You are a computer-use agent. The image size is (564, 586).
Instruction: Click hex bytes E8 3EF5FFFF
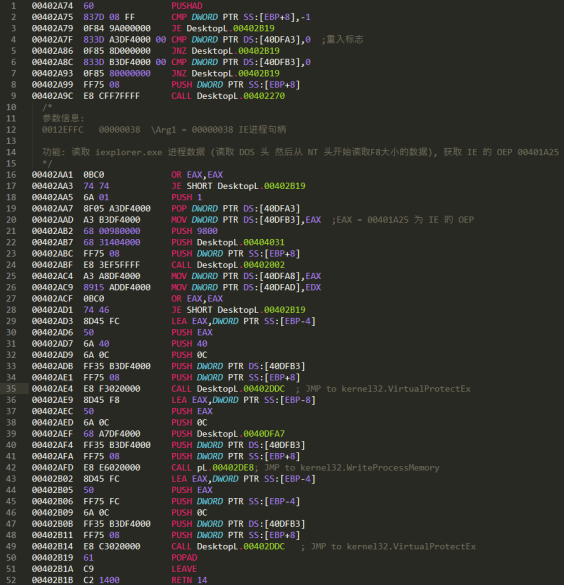tap(112, 265)
